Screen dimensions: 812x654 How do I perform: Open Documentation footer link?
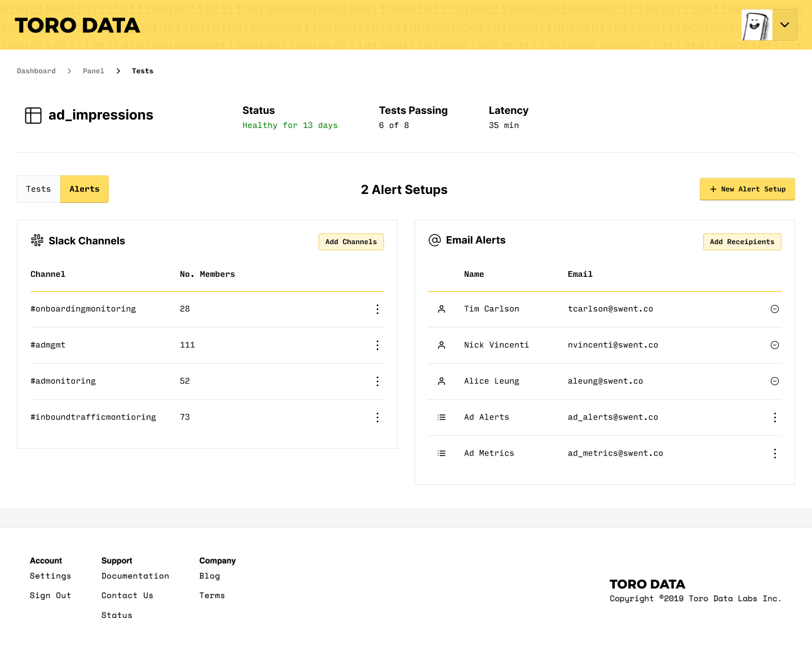pyautogui.click(x=135, y=576)
